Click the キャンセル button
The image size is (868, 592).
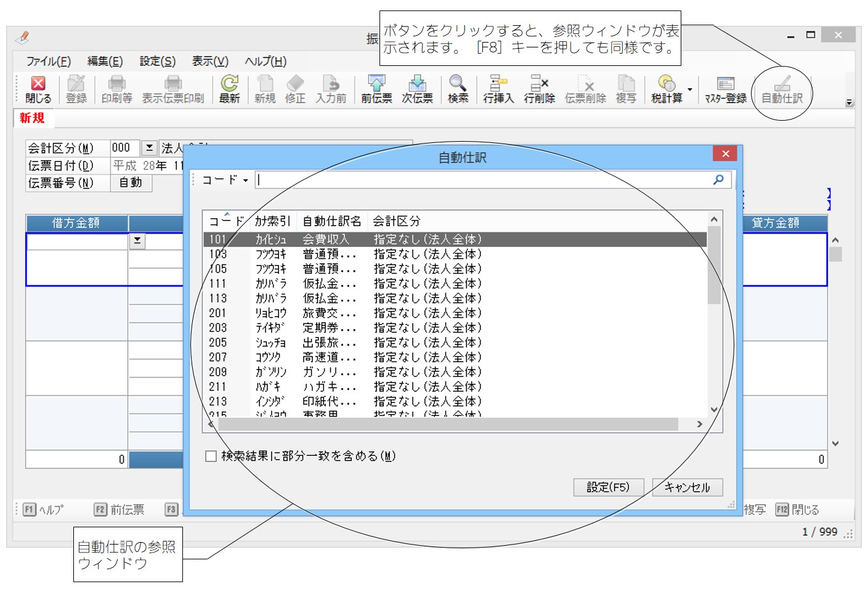point(687,487)
